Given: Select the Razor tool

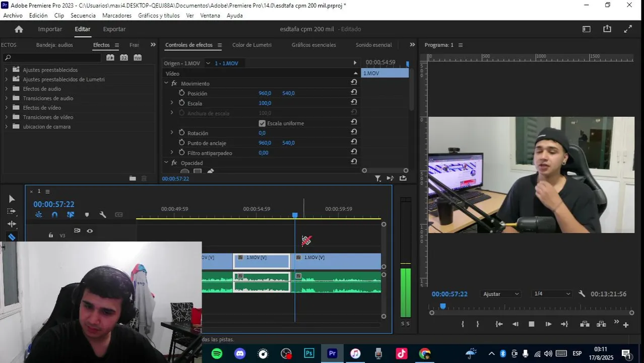Looking at the screenshot, I should click(x=12, y=236).
